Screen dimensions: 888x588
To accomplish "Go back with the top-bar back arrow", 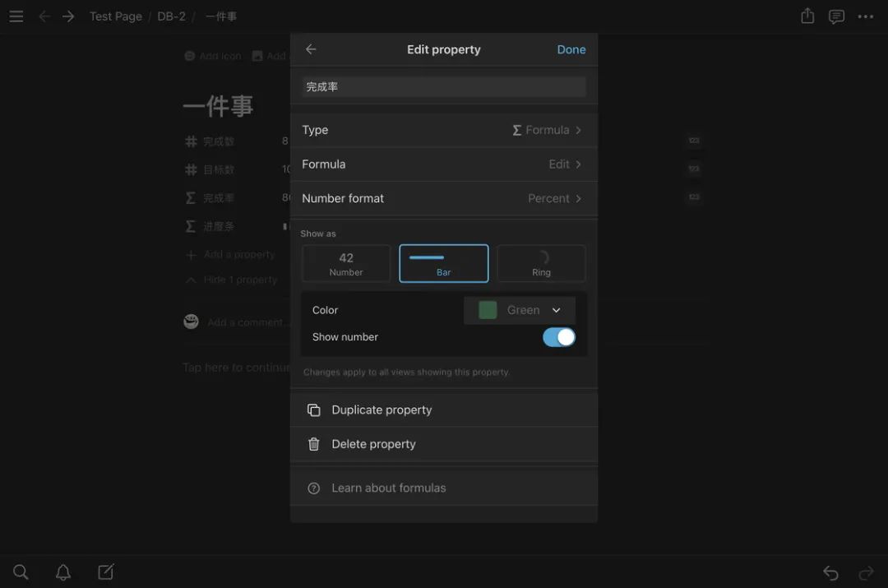I will coord(44,16).
